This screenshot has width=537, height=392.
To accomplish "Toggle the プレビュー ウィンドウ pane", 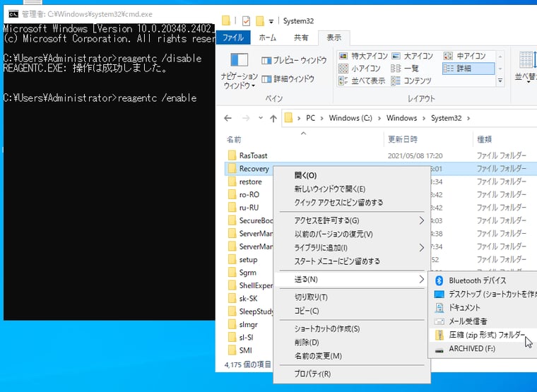I will tap(294, 61).
